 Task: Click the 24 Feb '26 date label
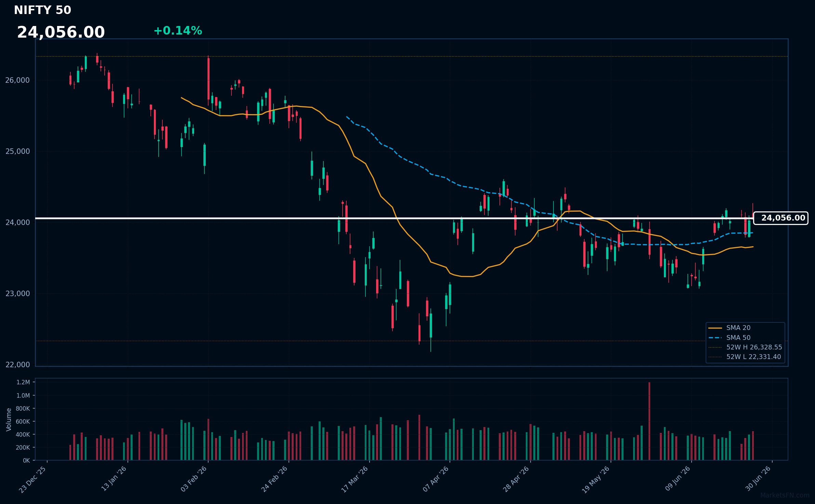tap(275, 479)
